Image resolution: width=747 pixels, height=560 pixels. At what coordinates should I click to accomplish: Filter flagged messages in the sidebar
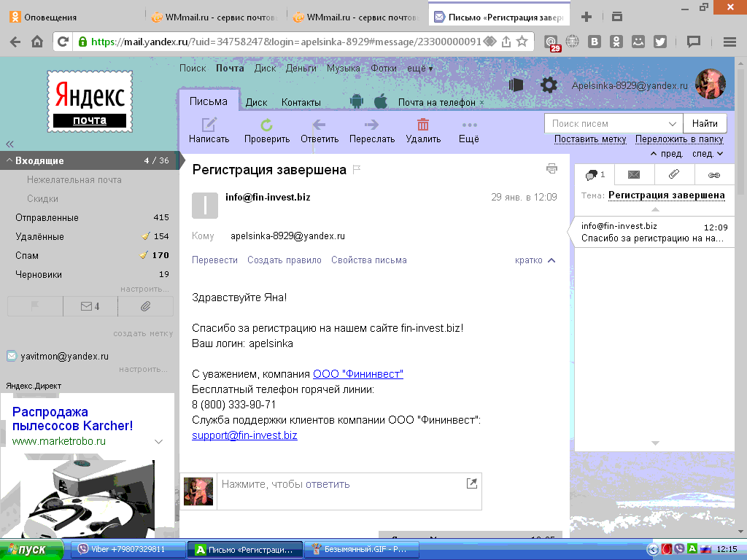point(35,306)
